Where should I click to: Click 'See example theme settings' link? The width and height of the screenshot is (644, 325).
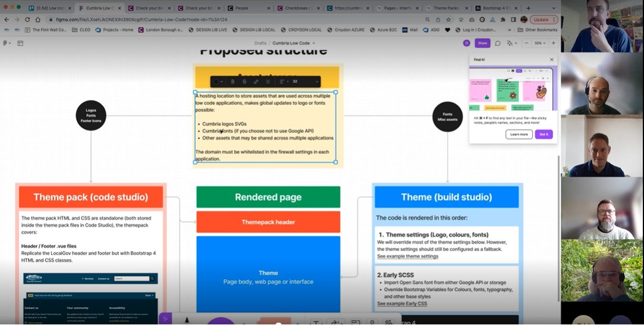407,256
